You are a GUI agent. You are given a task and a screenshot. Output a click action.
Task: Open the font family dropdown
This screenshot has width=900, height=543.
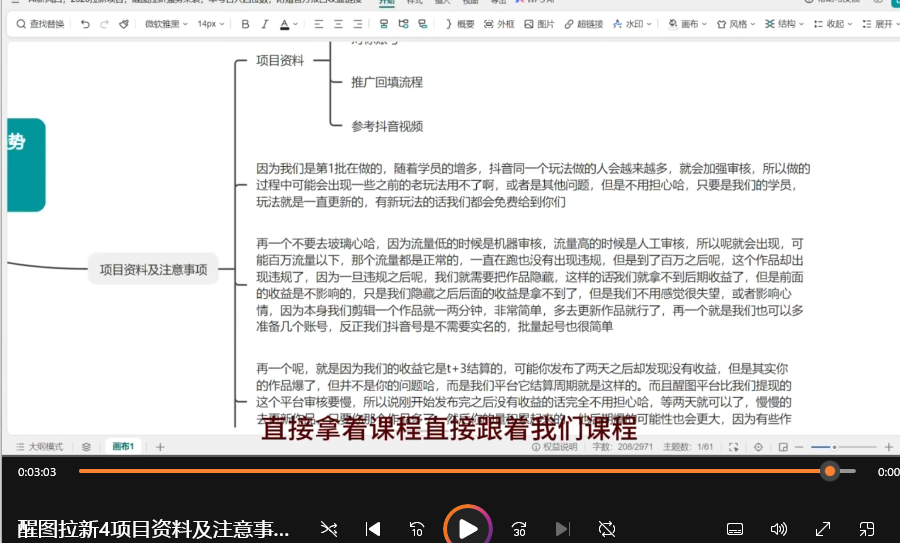(166, 24)
